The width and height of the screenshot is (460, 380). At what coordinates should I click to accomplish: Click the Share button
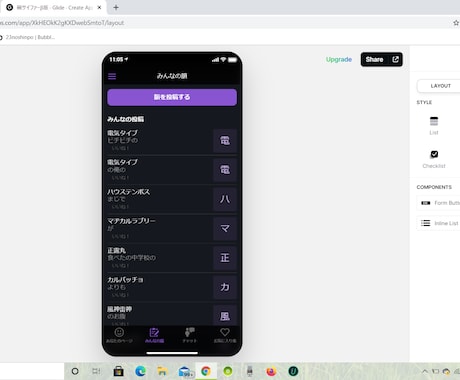point(382,60)
